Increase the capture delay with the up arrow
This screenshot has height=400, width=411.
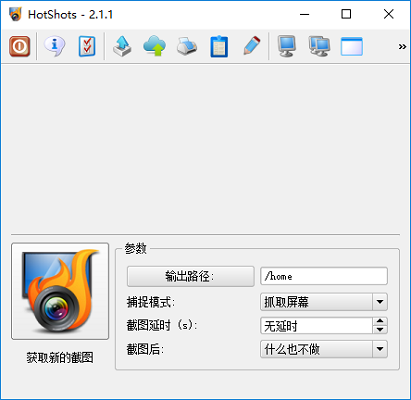380,321
